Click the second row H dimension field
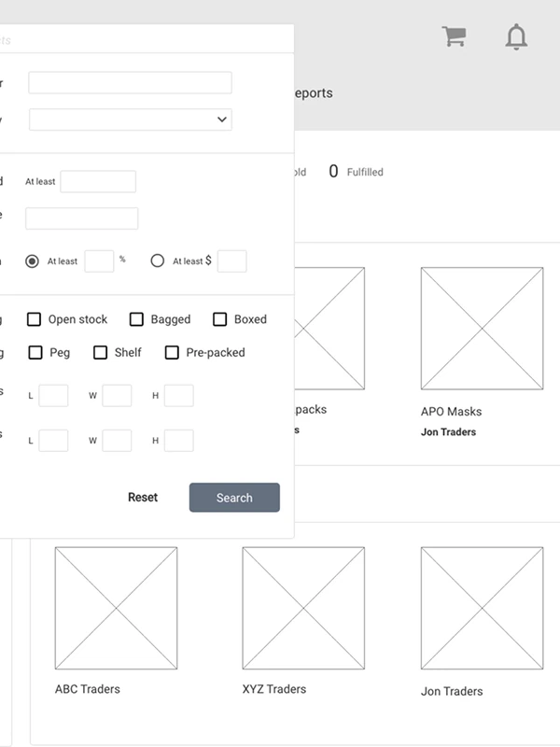This screenshot has height=747, width=560. (x=178, y=440)
